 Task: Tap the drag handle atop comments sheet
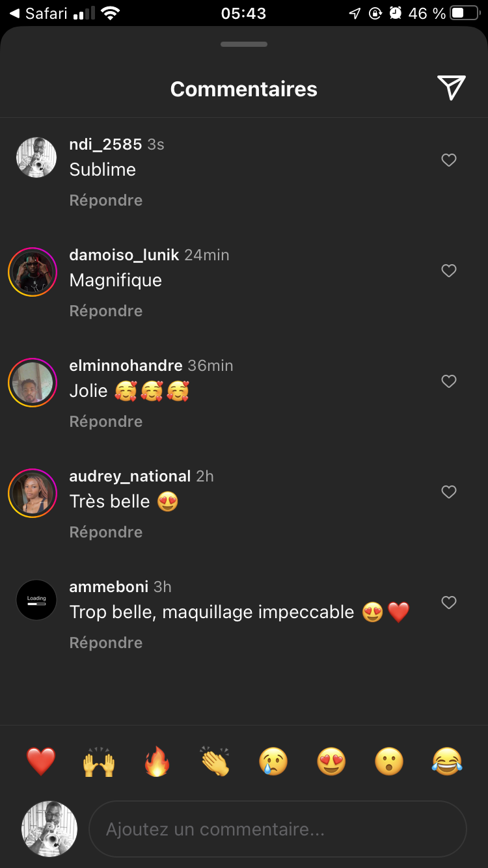(244, 44)
